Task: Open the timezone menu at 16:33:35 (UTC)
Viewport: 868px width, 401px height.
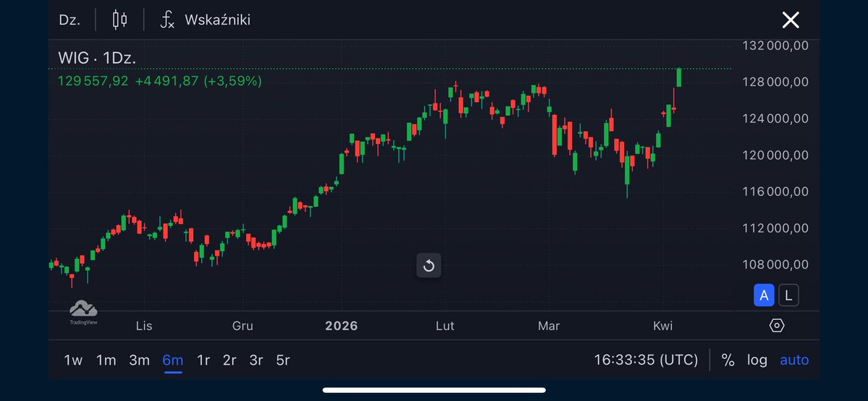Action: pyautogui.click(x=646, y=360)
